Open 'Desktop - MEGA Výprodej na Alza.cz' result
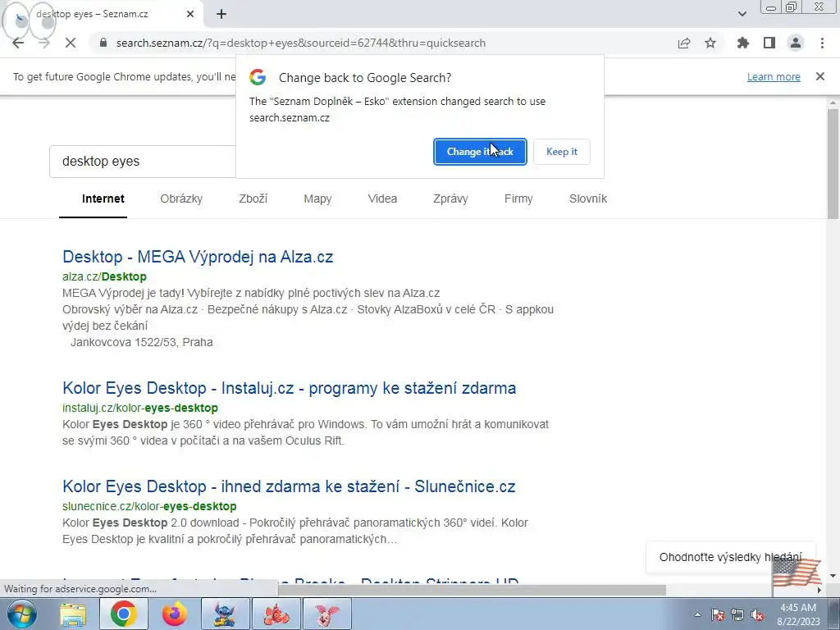 [198, 257]
